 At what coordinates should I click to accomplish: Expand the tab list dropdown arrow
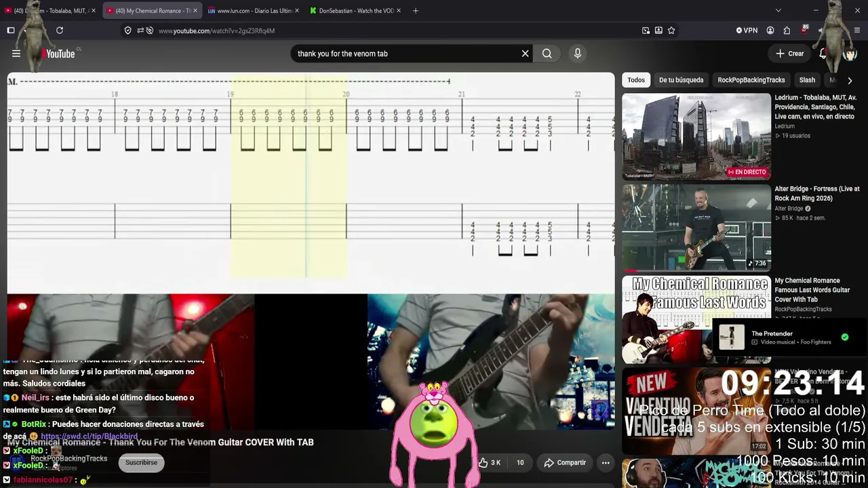coord(778,11)
